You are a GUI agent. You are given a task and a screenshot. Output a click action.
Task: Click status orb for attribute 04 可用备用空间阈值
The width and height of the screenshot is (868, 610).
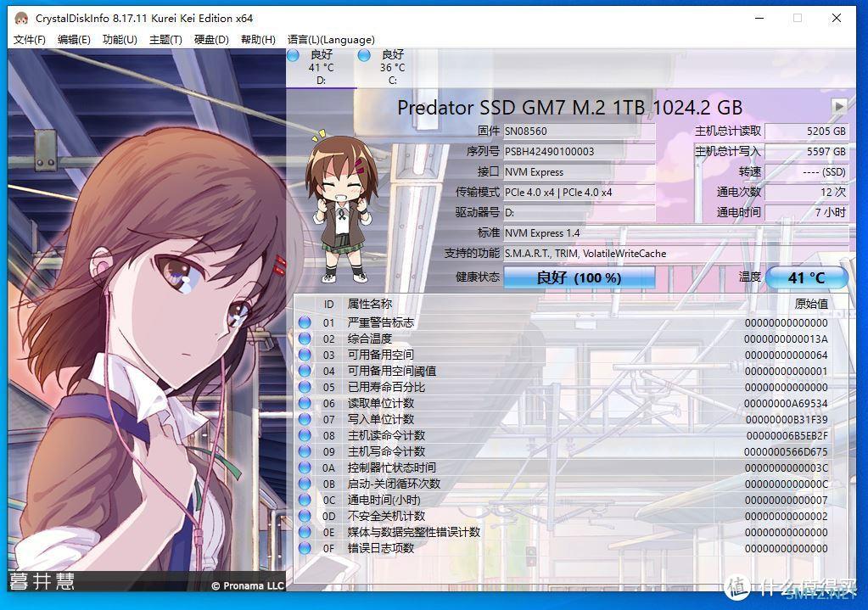click(x=305, y=371)
